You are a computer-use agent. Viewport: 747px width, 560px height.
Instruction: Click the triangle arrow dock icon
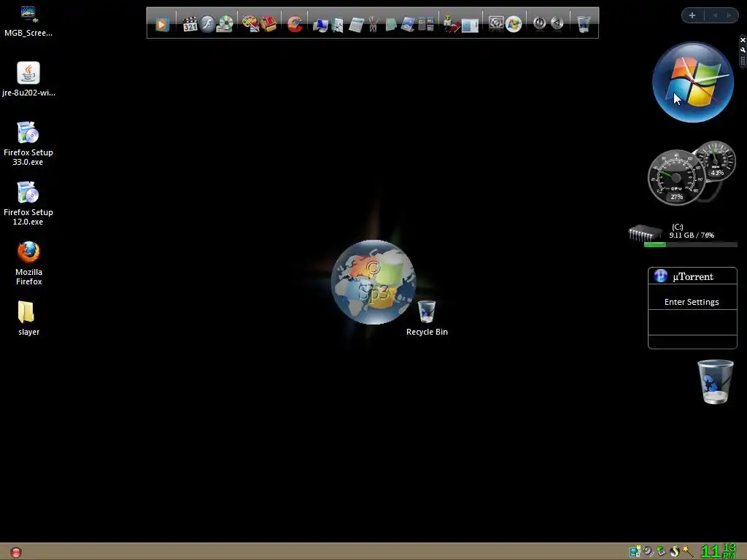(557, 23)
